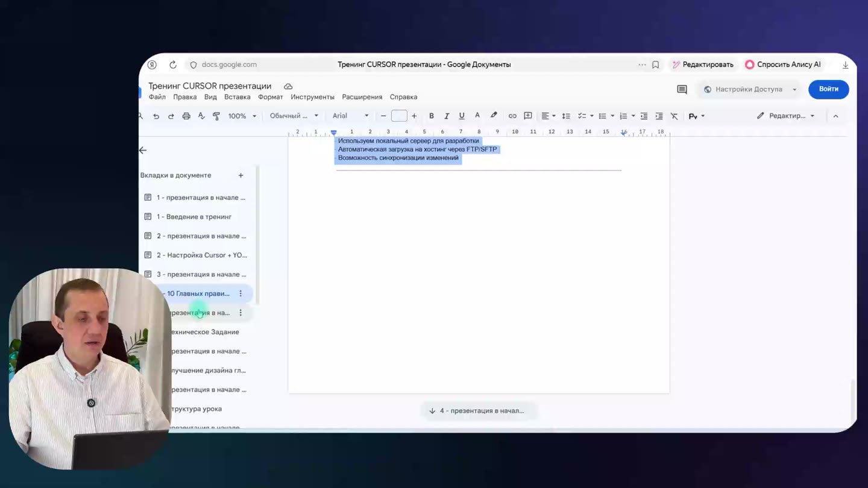
Task: Click the Редактировать browser button
Action: pyautogui.click(x=703, y=64)
